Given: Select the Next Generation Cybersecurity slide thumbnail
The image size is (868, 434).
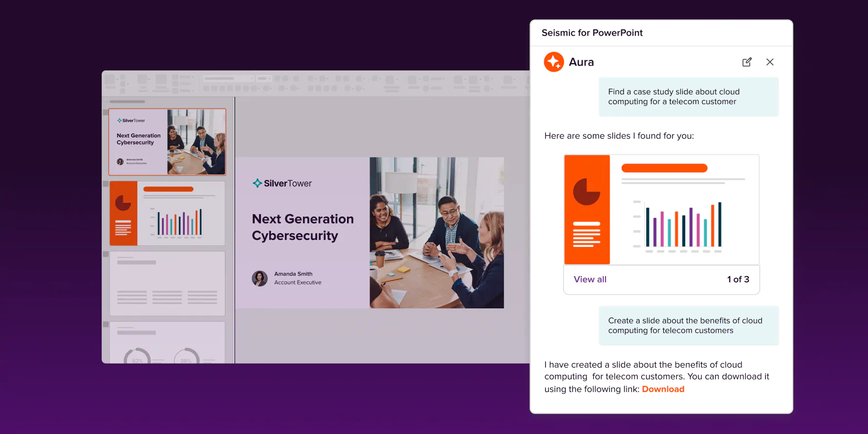Looking at the screenshot, I should click(167, 142).
